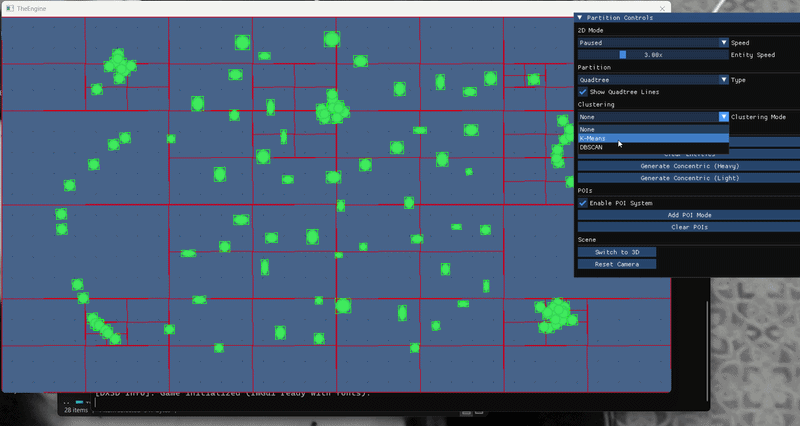Collapse the Partition Controls panel triangle
Image resolution: width=800 pixels, height=426 pixels.
[x=580, y=18]
